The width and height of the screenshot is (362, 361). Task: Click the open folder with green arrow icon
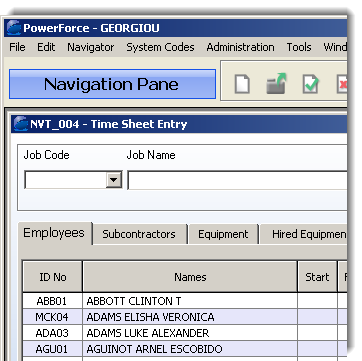[x=276, y=84]
